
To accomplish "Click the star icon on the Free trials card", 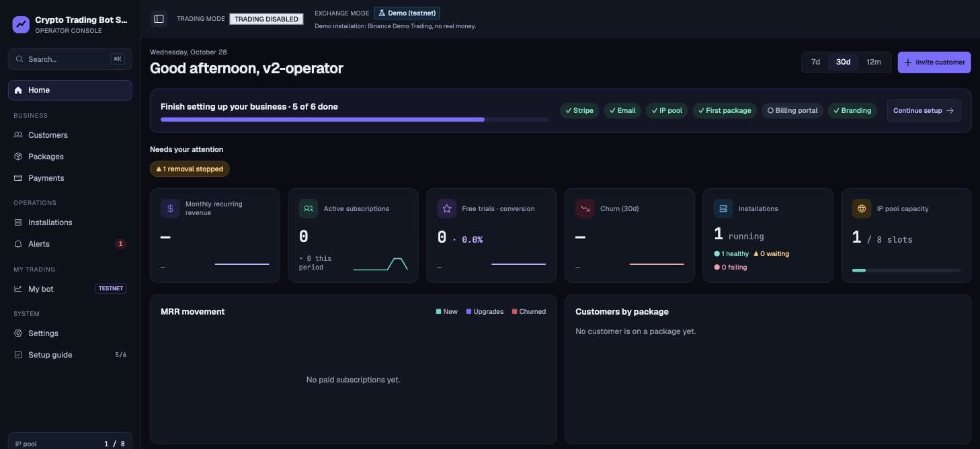I will point(447,208).
